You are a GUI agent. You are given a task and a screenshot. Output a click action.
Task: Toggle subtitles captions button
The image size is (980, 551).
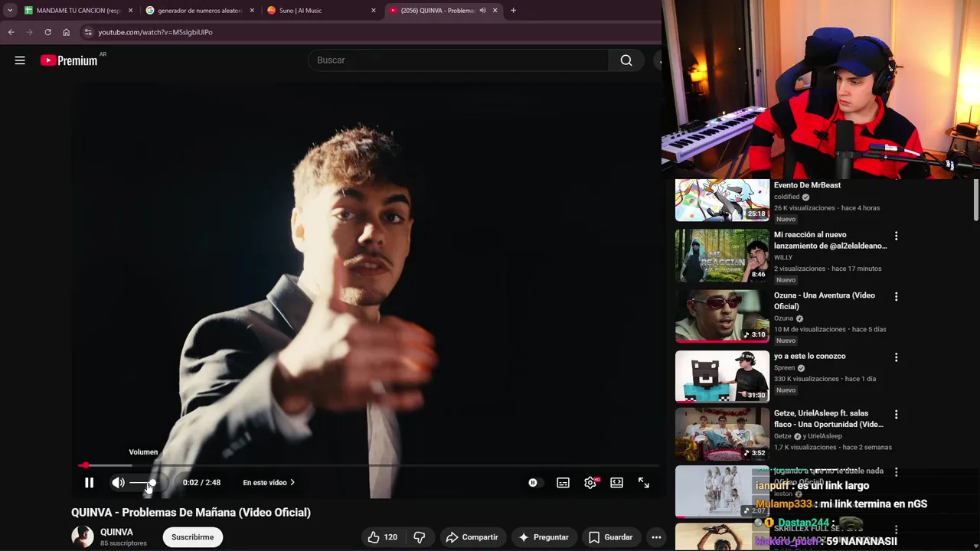pos(563,483)
